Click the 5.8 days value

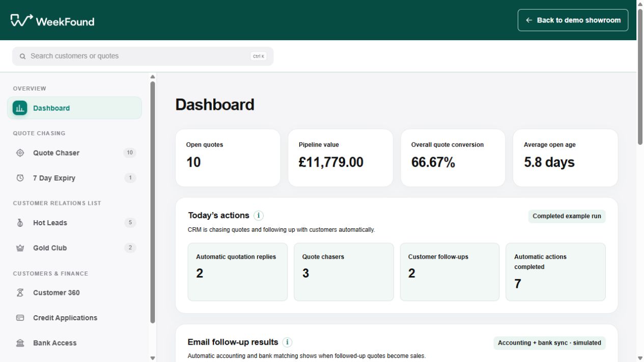(x=549, y=162)
